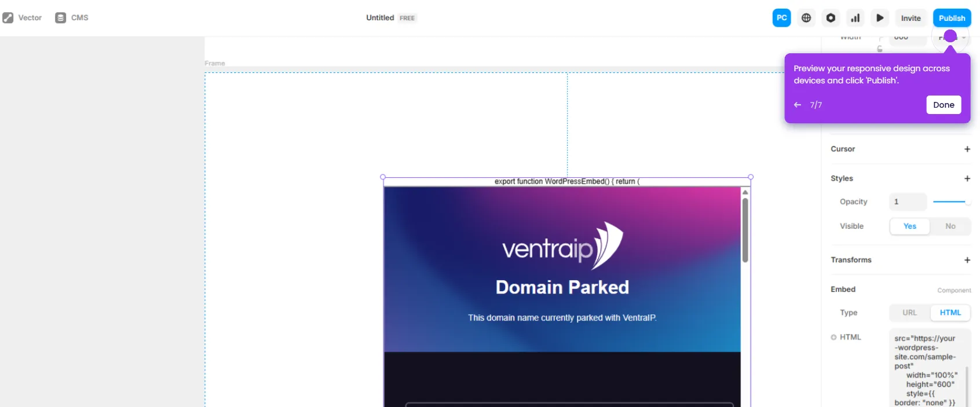Click the top-left selection handle

pos(383,177)
